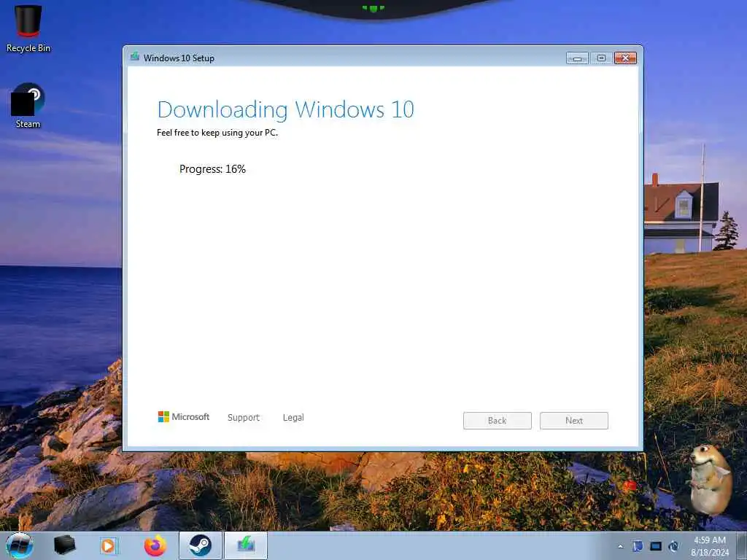Image resolution: width=747 pixels, height=560 pixels.
Task: Launch Windows Media Player from taskbar
Action: (109, 545)
